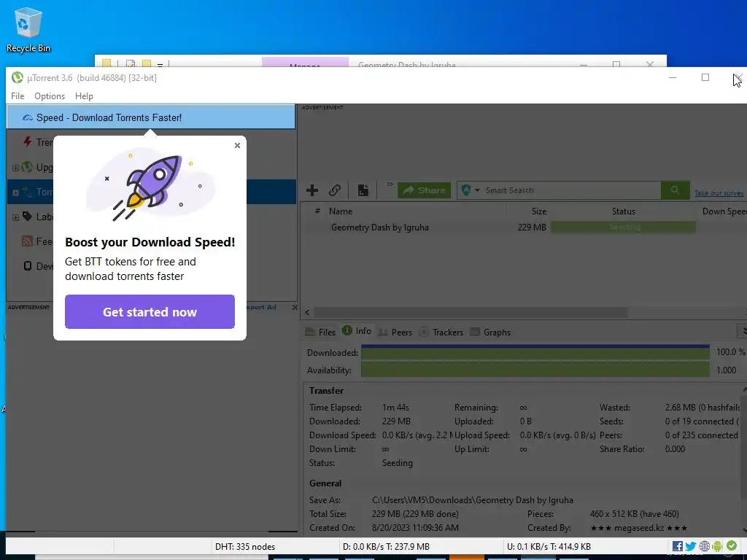Collapse detail pane with double-chevron button
The height and width of the screenshot is (560, 747).
click(742, 331)
